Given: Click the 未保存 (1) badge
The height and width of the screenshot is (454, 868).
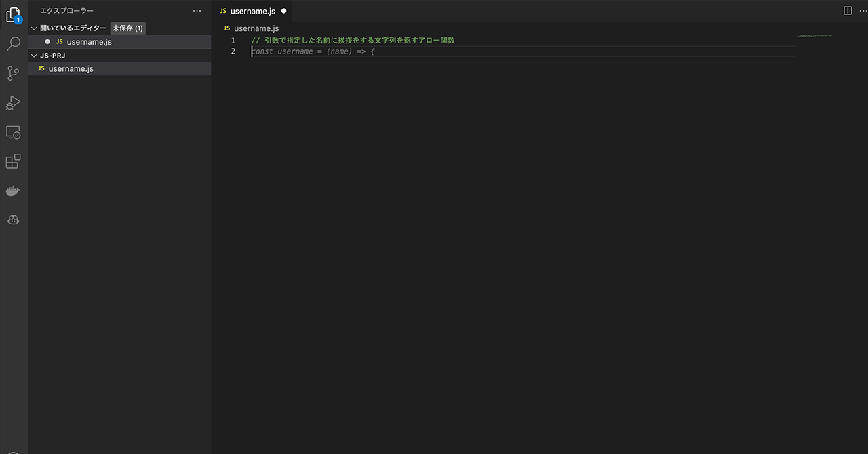Looking at the screenshot, I should tap(127, 28).
